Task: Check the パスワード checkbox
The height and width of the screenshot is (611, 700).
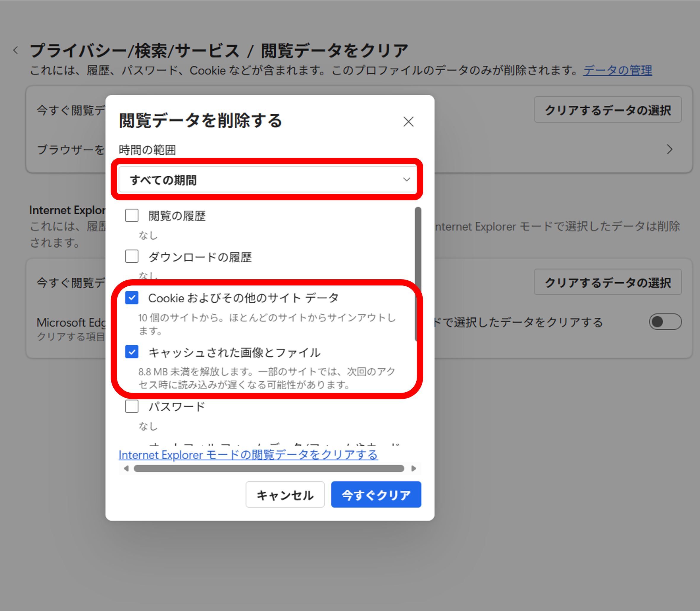Action: tap(131, 406)
